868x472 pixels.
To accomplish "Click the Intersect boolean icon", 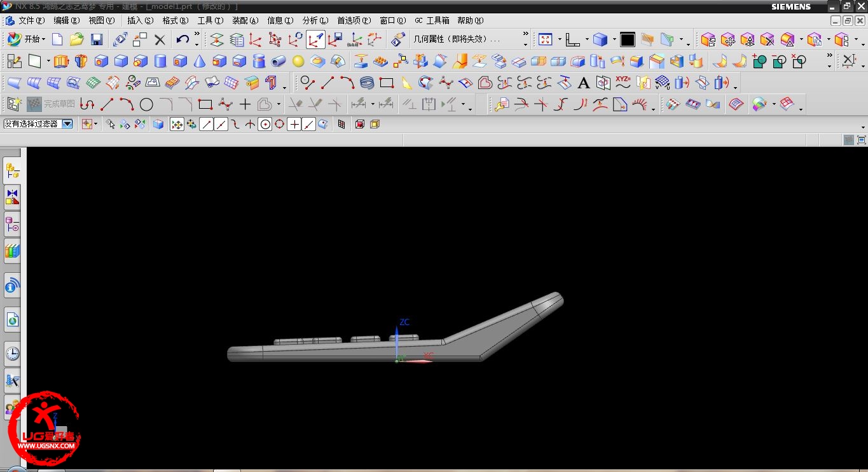I will (799, 62).
